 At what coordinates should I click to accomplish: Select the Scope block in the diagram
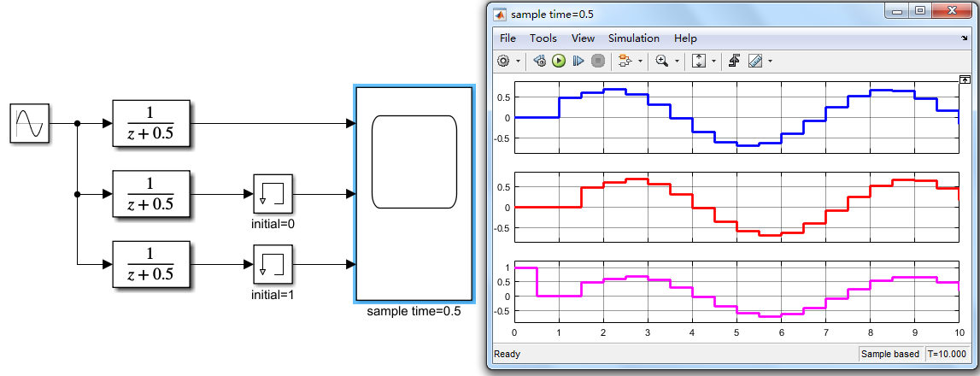tap(414, 194)
